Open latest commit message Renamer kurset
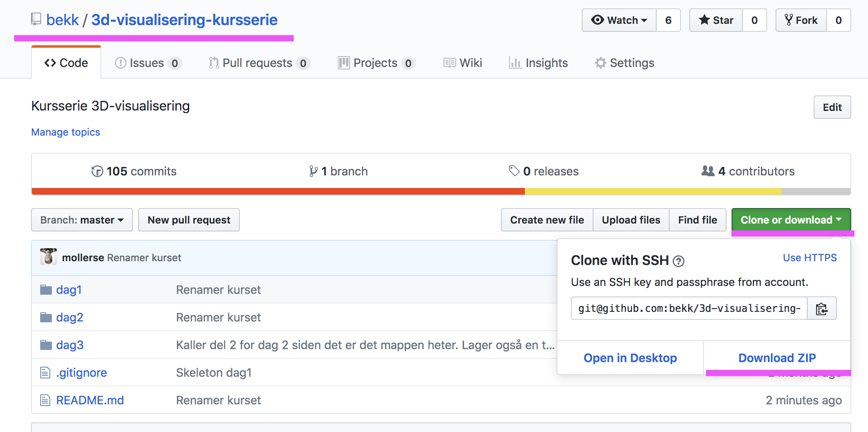 tap(144, 257)
